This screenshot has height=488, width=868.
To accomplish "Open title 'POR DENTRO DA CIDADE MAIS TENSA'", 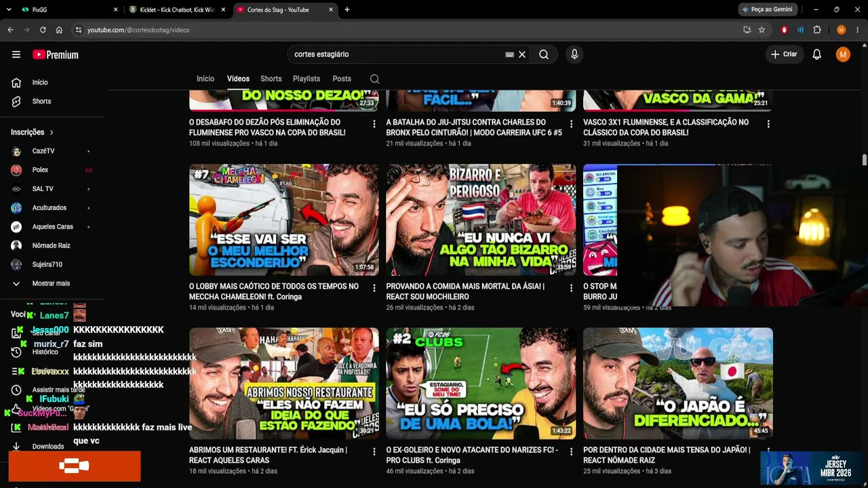I will 667,455.
